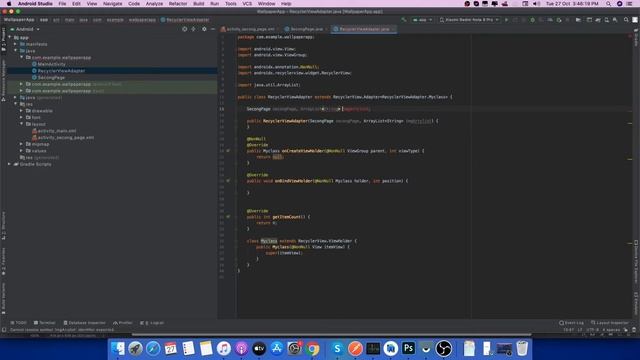
Task: Open Finder from the Dock
Action: [118, 349]
